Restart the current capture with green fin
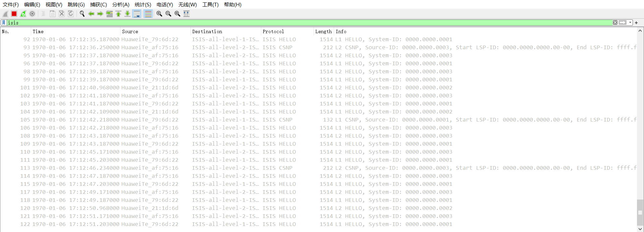The image size is (644, 232). [23, 14]
